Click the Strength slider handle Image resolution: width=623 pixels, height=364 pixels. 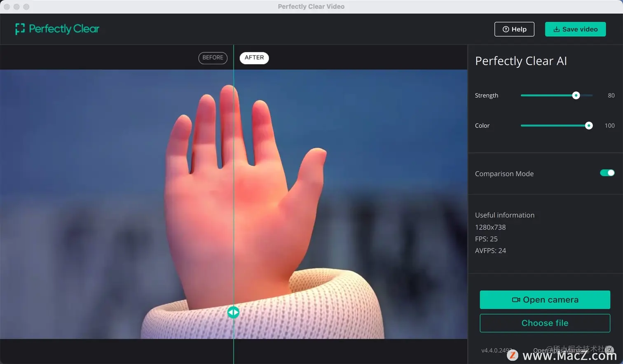pos(576,96)
